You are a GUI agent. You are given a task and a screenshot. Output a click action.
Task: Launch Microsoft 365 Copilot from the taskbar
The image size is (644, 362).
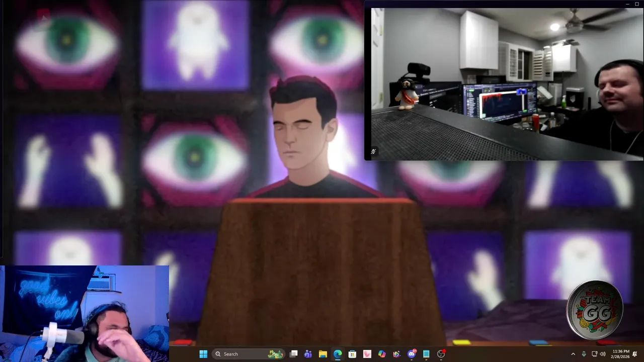point(382,354)
